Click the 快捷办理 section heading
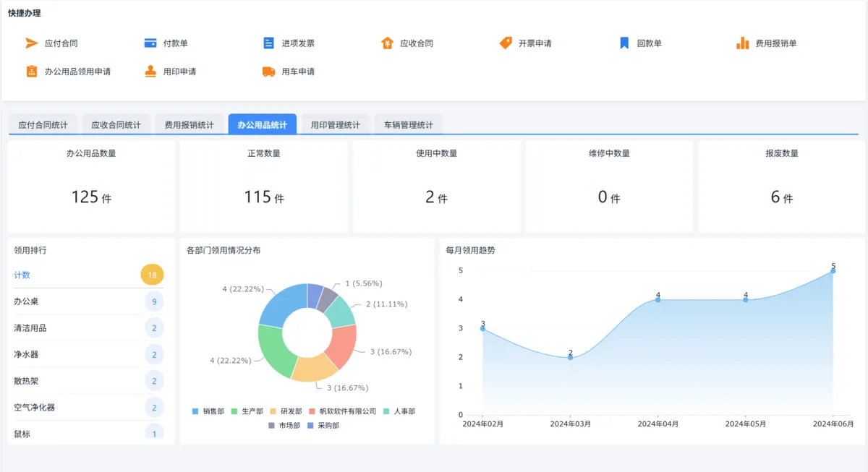The width and height of the screenshot is (868, 472). pos(25,13)
